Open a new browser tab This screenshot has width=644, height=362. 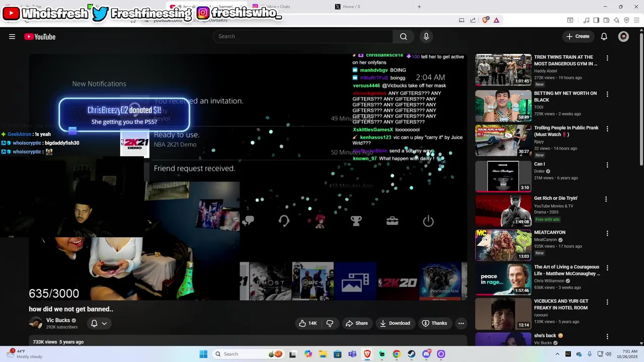coord(419,7)
